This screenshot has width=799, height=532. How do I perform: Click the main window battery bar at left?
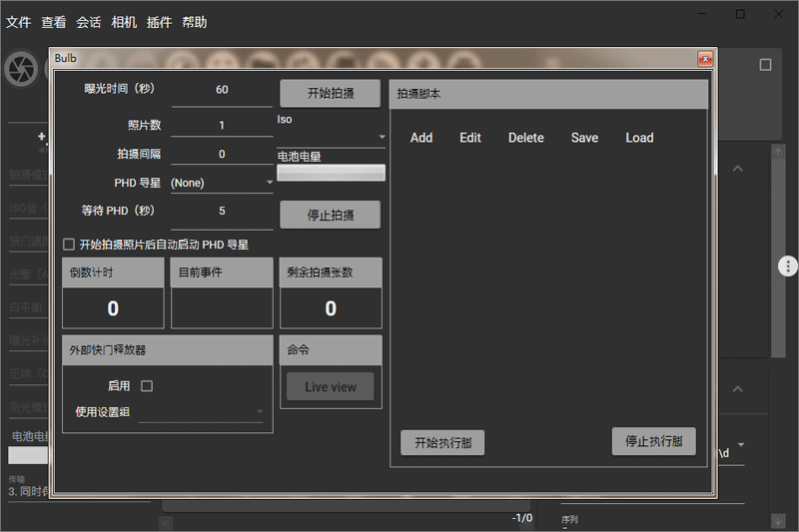tap(28, 455)
